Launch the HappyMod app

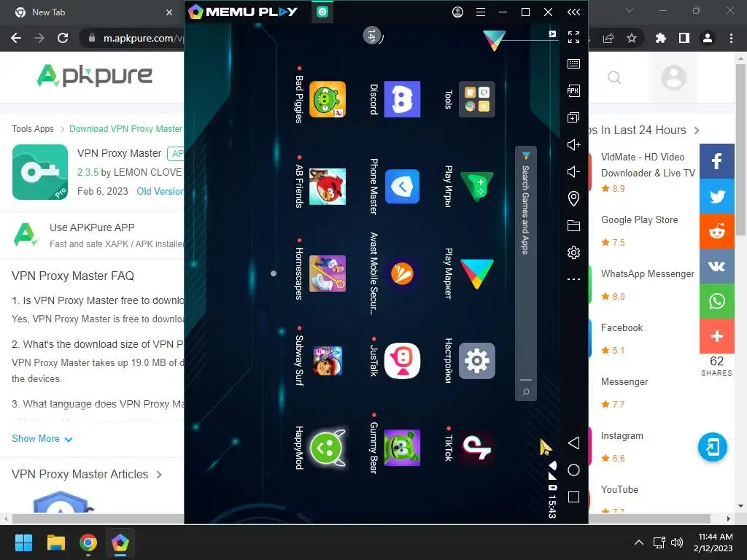[328, 448]
